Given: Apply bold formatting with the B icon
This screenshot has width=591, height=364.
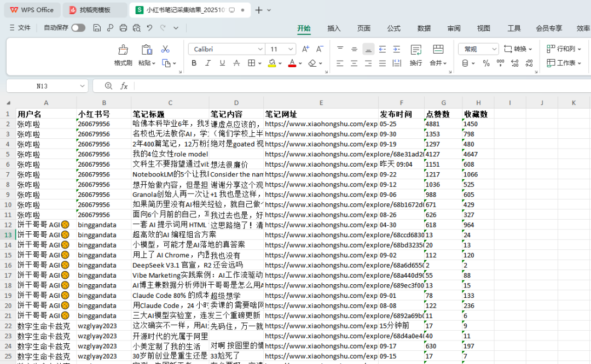Looking at the screenshot, I should tap(194, 63).
